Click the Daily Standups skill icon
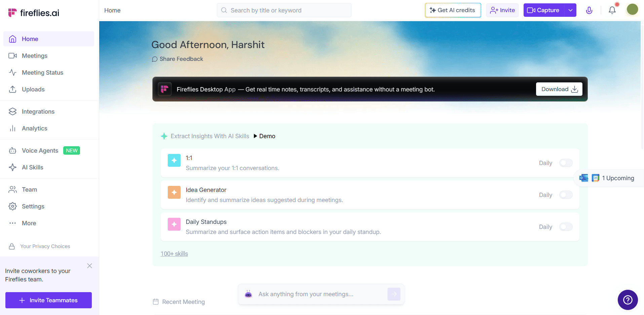Screen dimensions: 644x315 (x=174, y=225)
